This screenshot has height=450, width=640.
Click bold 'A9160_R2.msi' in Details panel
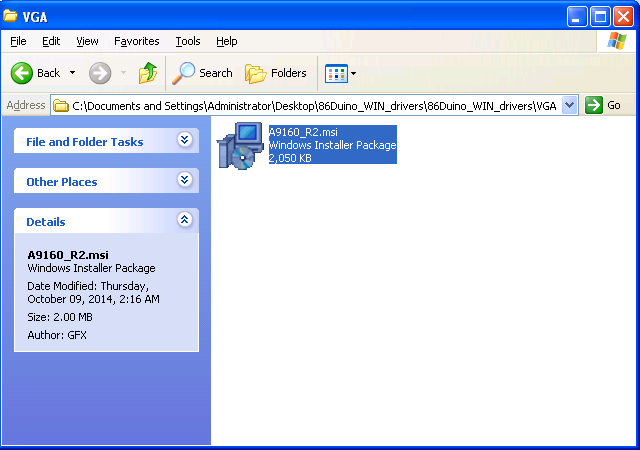click(68, 255)
